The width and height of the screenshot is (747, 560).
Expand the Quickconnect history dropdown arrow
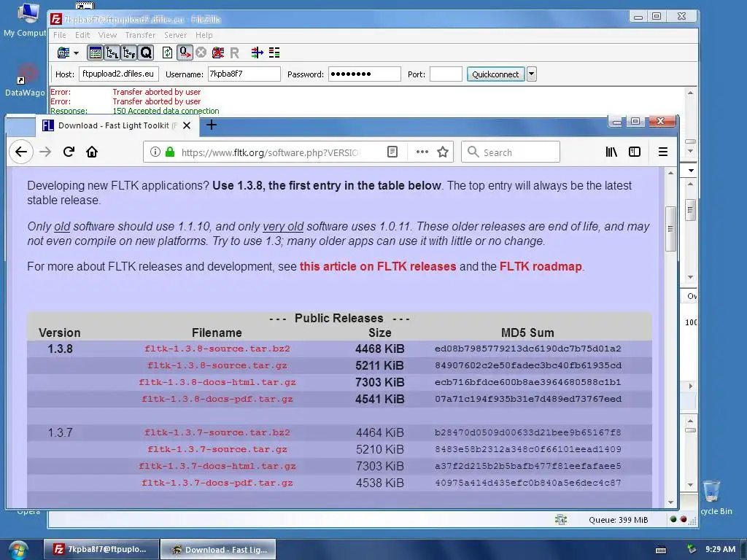pyautogui.click(x=532, y=74)
